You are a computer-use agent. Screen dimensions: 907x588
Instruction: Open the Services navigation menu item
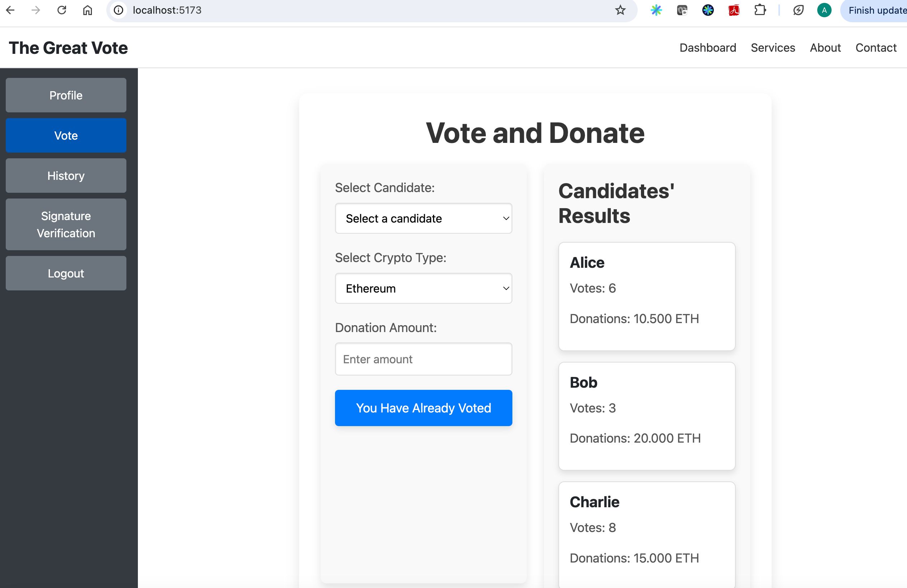773,47
